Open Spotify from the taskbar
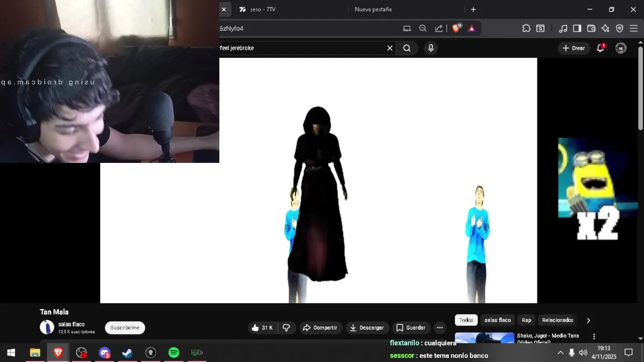The width and height of the screenshot is (644, 362). point(174,352)
